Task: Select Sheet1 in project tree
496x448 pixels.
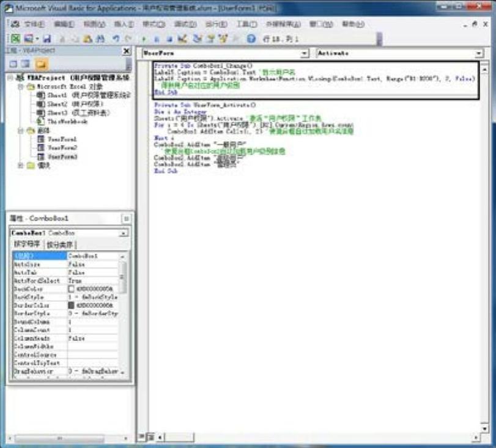Action: tap(84, 95)
